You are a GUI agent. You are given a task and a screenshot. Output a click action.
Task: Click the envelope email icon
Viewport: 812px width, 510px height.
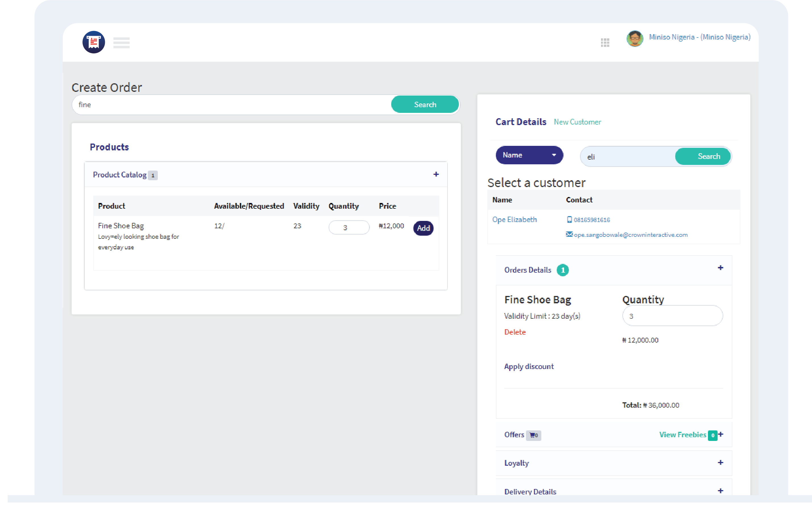pos(569,234)
